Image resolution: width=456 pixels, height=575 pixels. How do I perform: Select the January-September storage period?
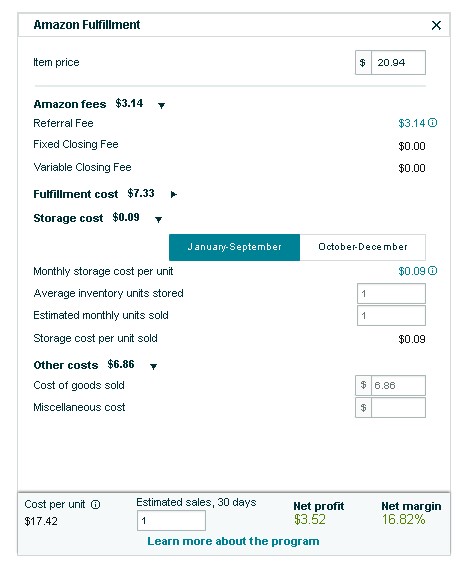[234, 247]
